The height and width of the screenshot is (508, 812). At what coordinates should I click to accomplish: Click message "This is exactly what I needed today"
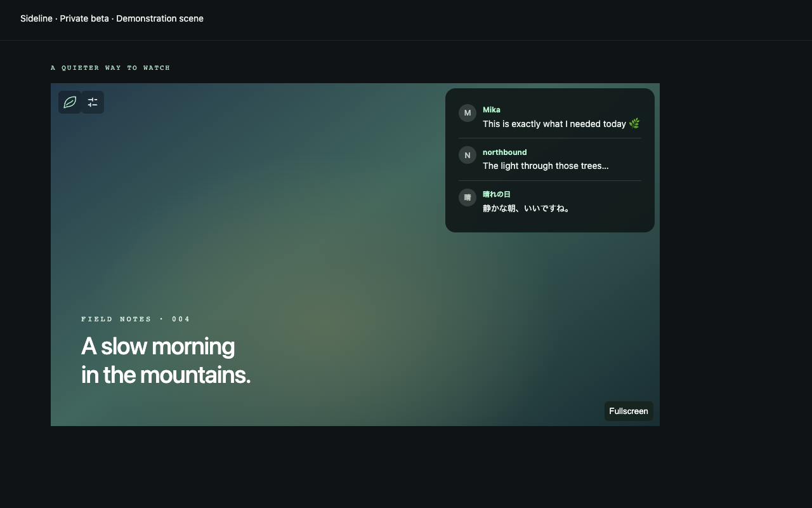tap(561, 124)
